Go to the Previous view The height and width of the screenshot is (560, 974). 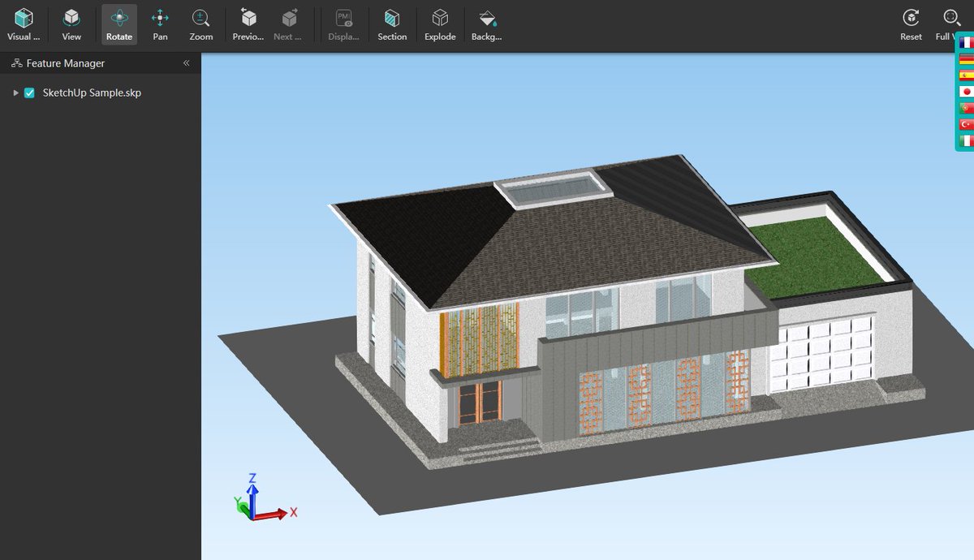(x=248, y=24)
